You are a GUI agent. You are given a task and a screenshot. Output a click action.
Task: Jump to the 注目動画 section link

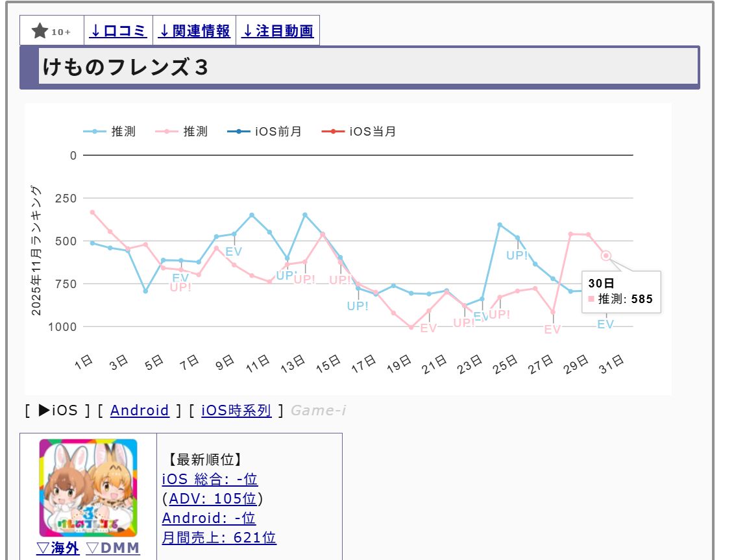pyautogui.click(x=277, y=30)
